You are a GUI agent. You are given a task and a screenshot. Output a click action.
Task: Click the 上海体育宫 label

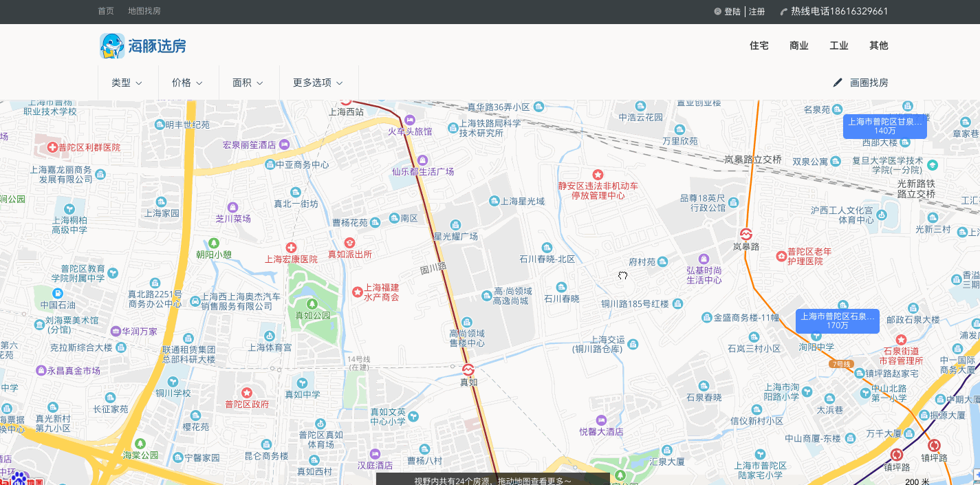pyautogui.click(x=270, y=347)
